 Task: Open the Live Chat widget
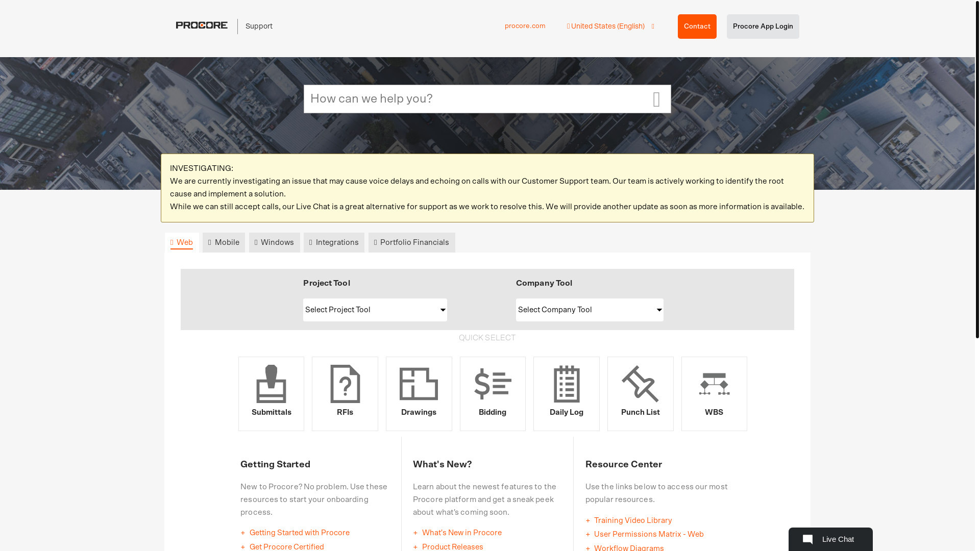[830, 539]
